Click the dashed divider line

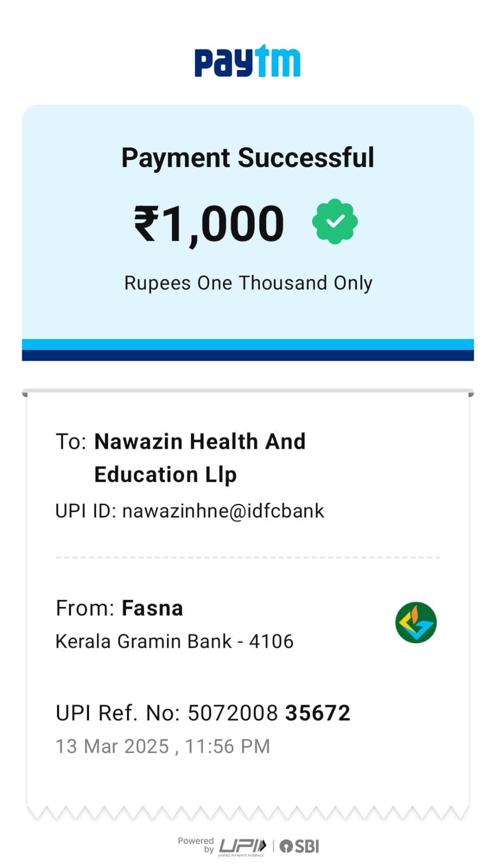point(247,557)
